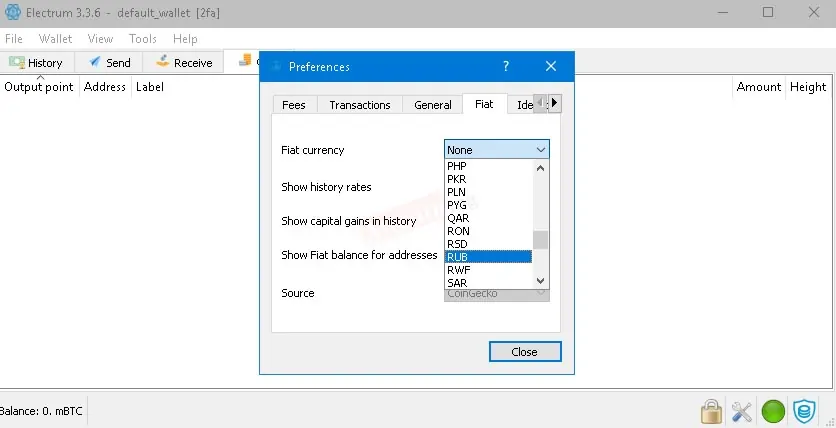Open preferences via tools icon in status bar

click(x=742, y=411)
